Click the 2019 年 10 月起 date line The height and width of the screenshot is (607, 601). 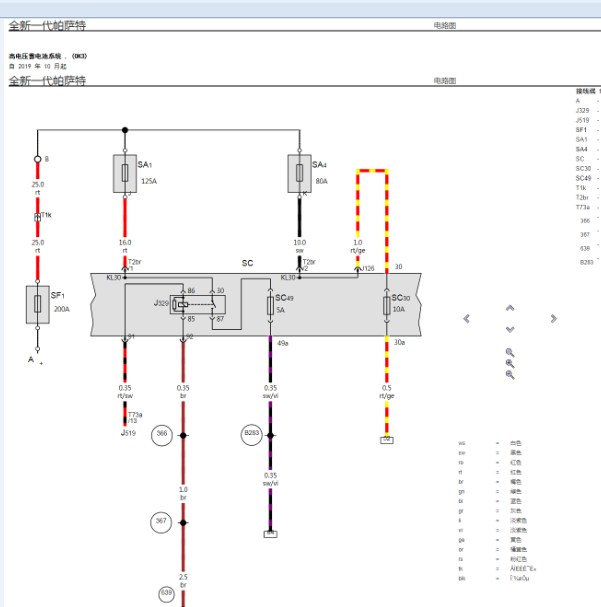[38, 66]
